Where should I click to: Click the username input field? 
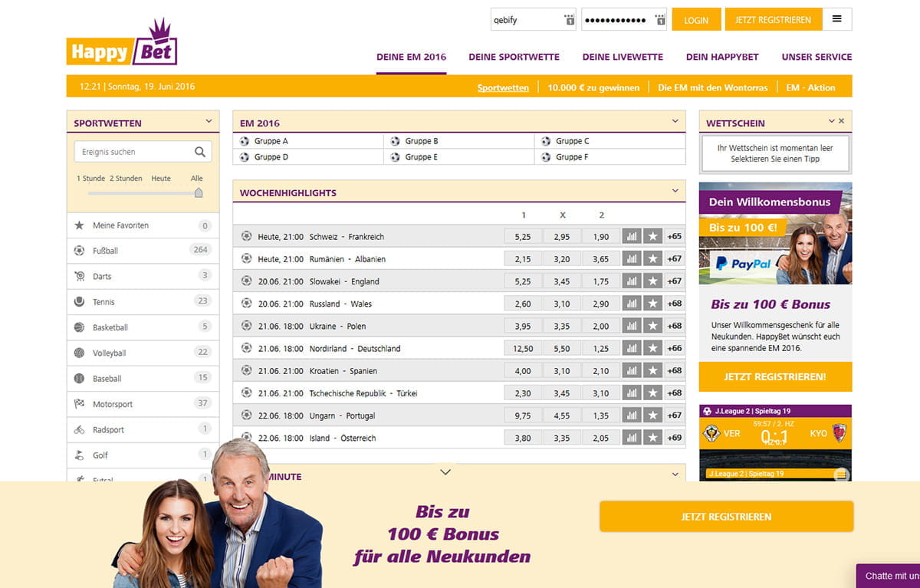point(533,20)
